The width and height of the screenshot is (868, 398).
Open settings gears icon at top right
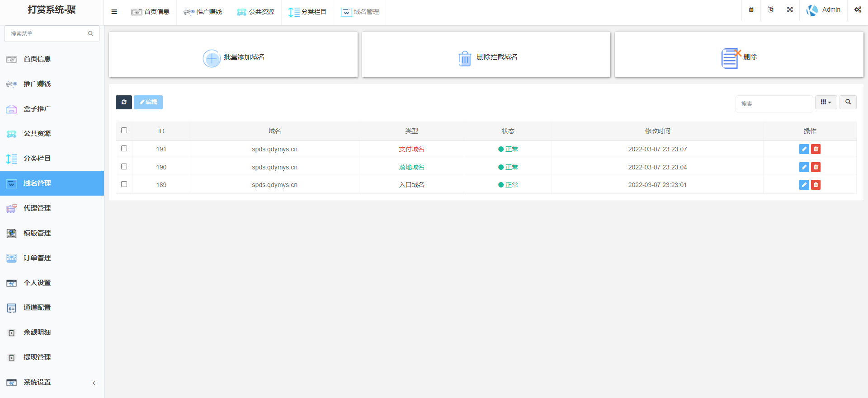[x=858, y=9]
